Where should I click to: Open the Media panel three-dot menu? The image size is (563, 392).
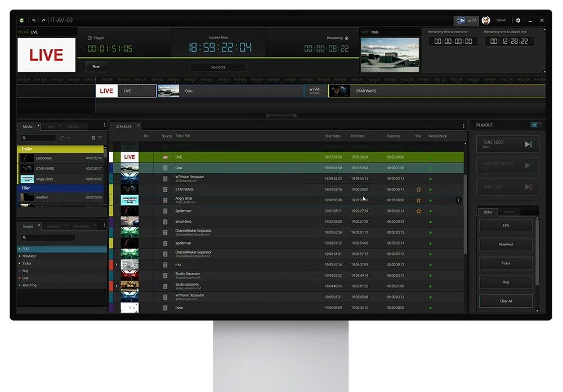tap(105, 125)
